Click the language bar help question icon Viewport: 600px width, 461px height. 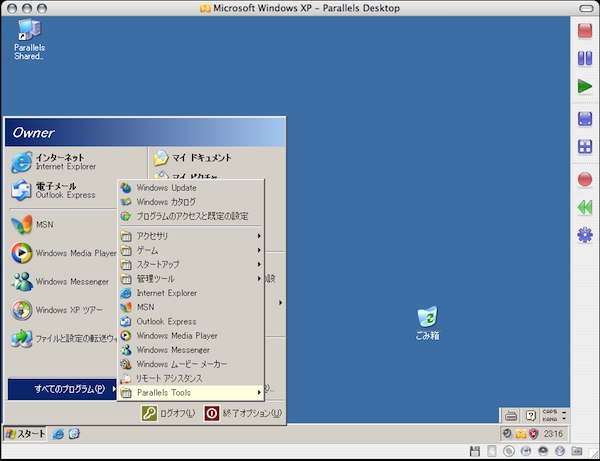click(x=530, y=415)
